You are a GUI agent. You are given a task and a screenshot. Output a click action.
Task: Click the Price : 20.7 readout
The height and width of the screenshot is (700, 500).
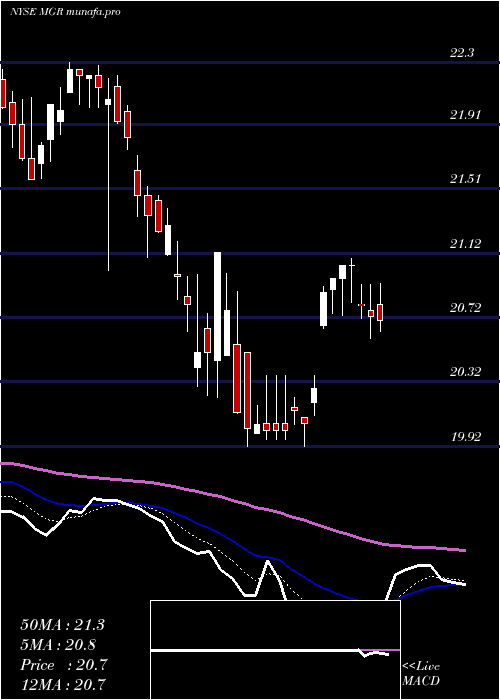pos(63,665)
